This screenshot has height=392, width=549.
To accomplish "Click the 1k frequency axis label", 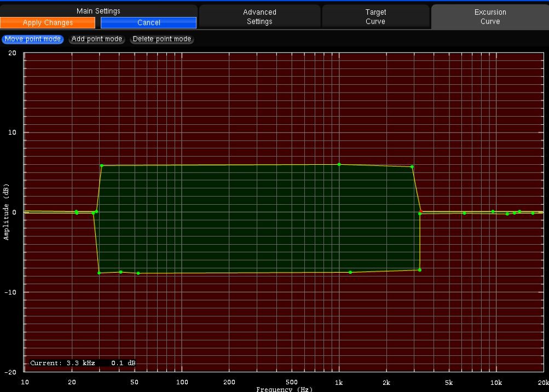I will (339, 382).
